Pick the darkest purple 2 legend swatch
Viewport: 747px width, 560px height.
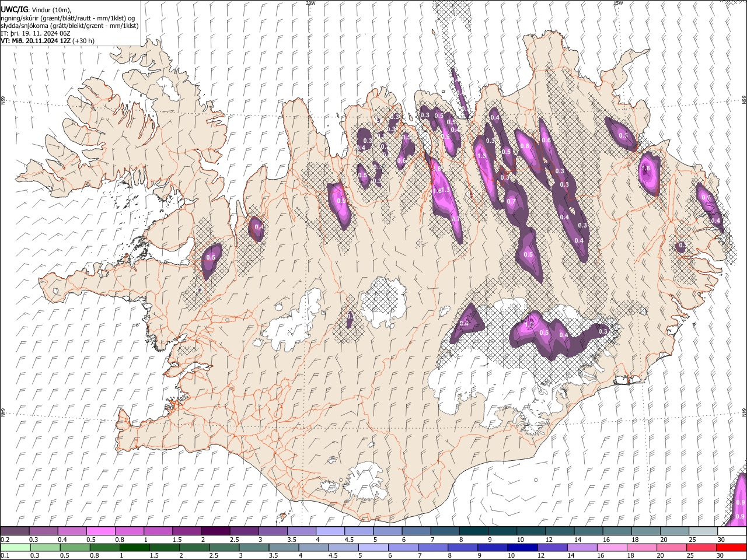tap(215, 531)
